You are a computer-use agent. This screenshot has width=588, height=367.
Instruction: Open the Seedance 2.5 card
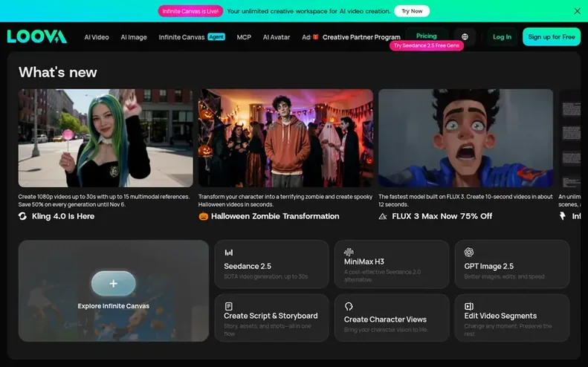(x=271, y=264)
